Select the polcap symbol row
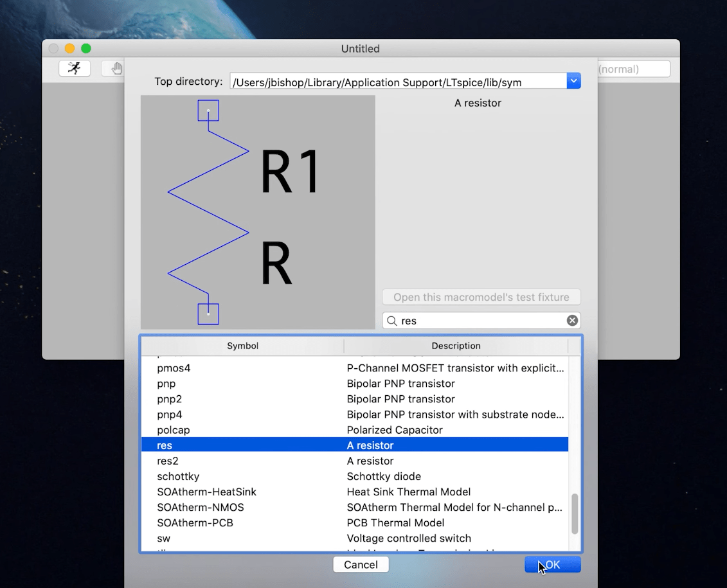Viewport: 727px width, 588px height. click(355, 430)
